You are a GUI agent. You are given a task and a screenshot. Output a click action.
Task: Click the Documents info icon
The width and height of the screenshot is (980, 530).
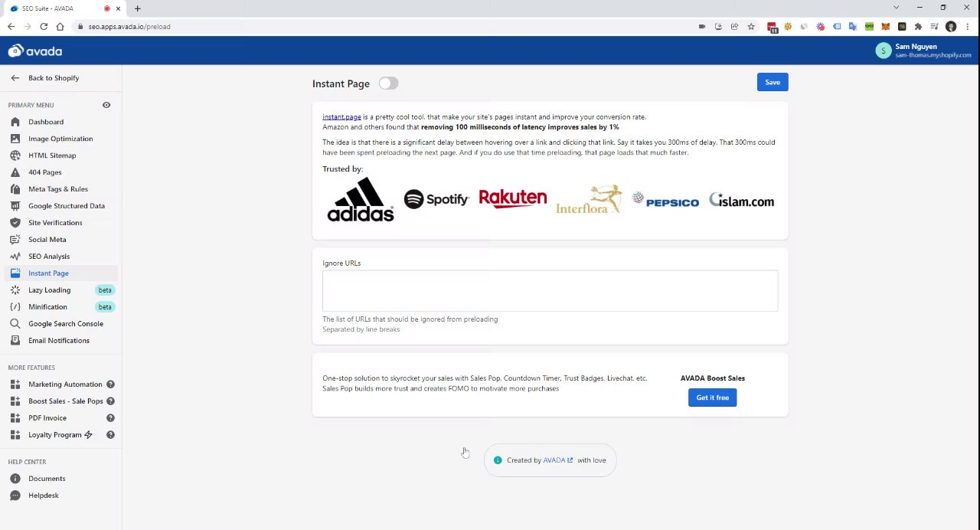tap(15, 479)
